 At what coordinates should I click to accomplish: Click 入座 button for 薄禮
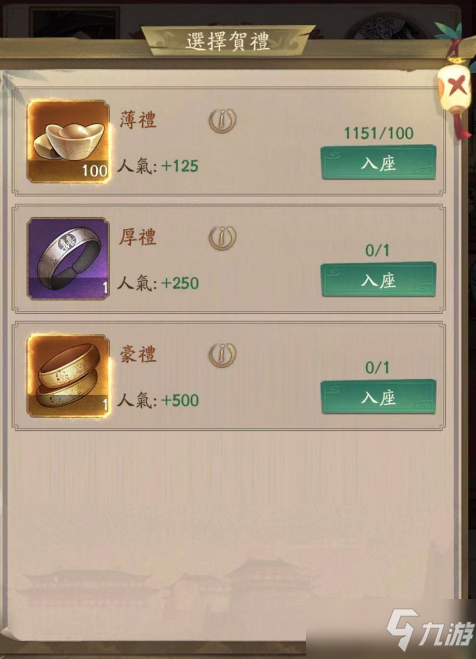click(x=378, y=163)
